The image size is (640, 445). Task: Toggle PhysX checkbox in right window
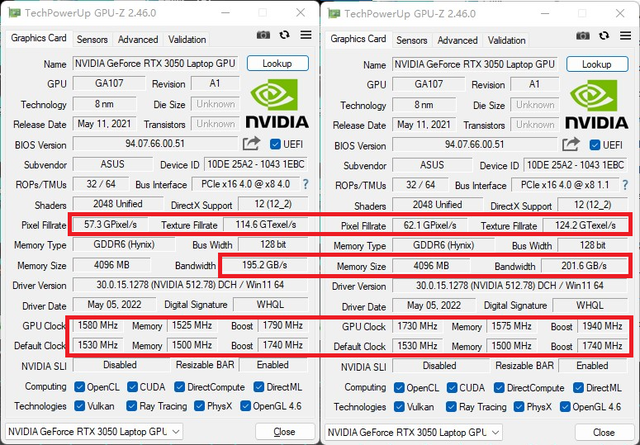[519, 407]
